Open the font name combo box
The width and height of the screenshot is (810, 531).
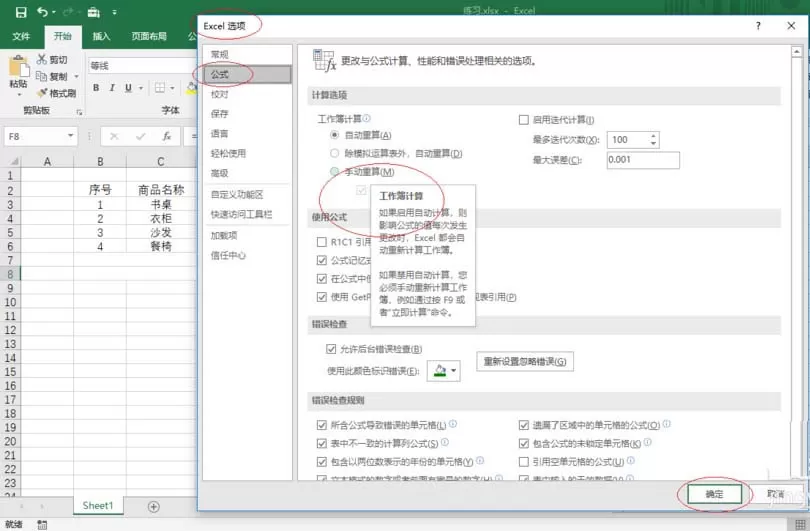(x=142, y=66)
